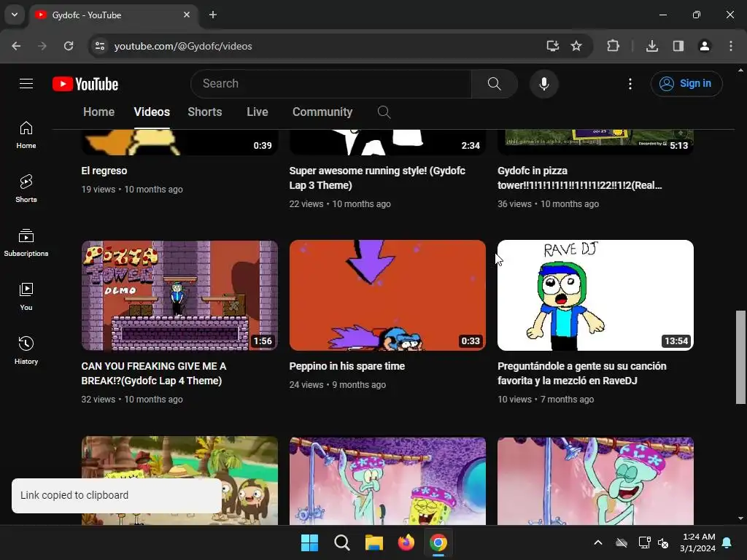
Task: Go back with the browser back arrow
Action: (x=16, y=46)
